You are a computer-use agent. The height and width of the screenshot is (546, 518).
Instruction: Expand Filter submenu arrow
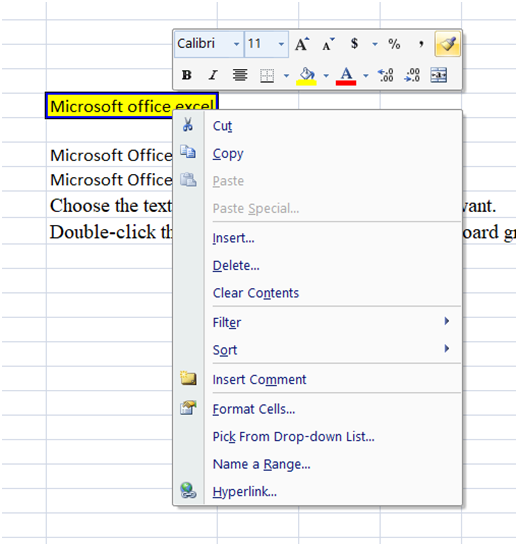(447, 321)
